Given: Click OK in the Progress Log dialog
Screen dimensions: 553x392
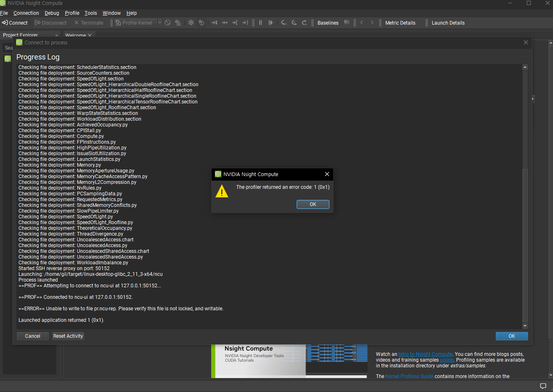Looking at the screenshot, I should [x=512, y=336].
